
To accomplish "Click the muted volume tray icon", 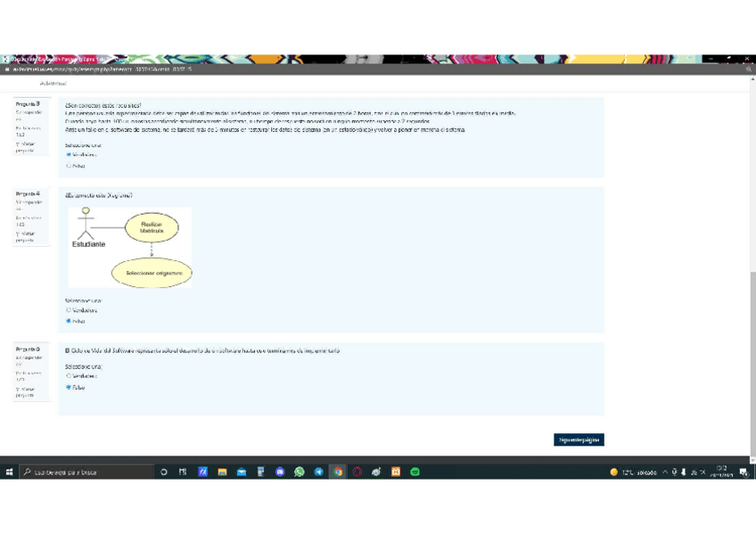I will pos(703,472).
